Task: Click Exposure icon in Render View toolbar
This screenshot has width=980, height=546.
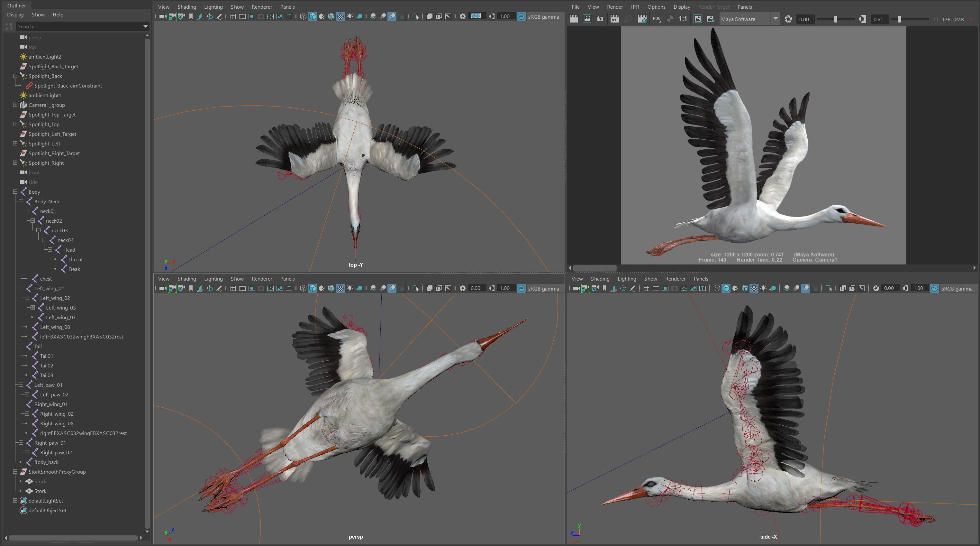Action: (788, 19)
